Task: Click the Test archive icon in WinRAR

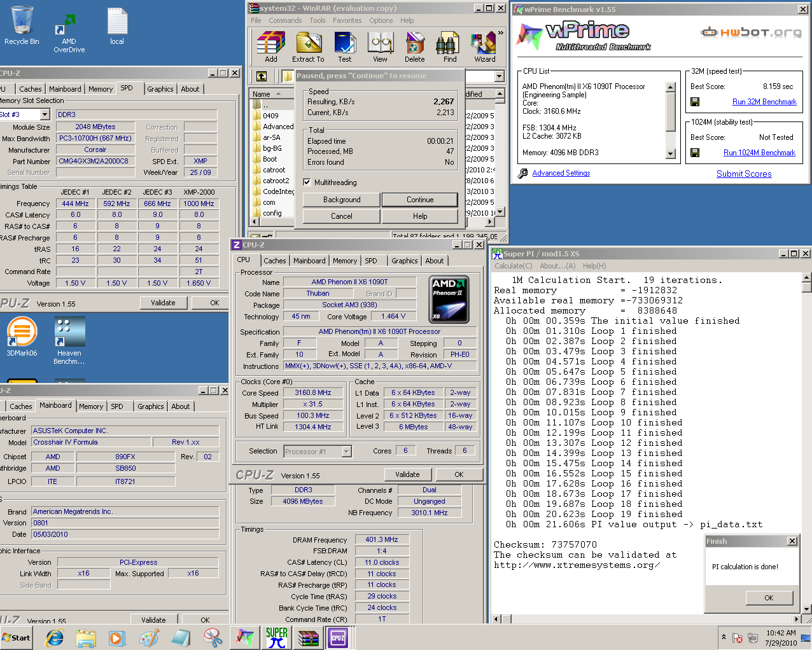Action: (344, 48)
